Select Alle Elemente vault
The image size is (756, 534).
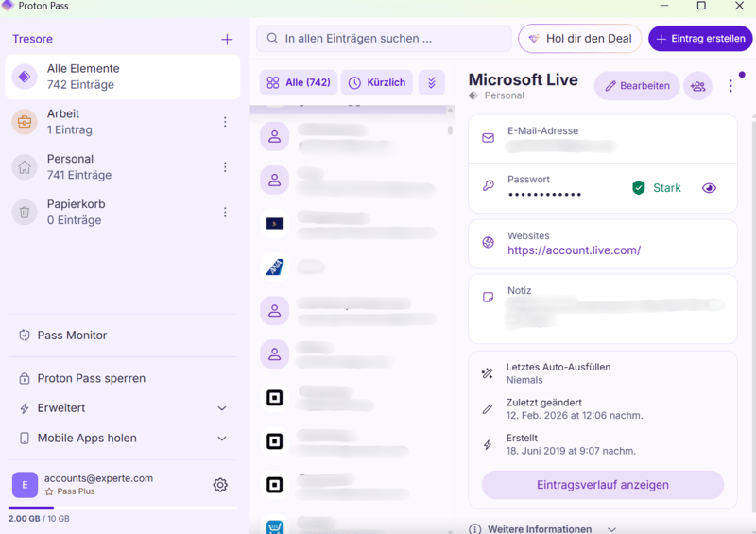pos(123,77)
